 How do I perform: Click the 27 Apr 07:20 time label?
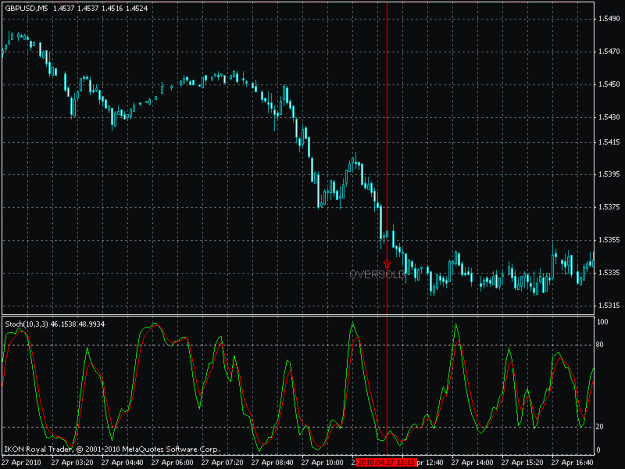[x=222, y=463]
